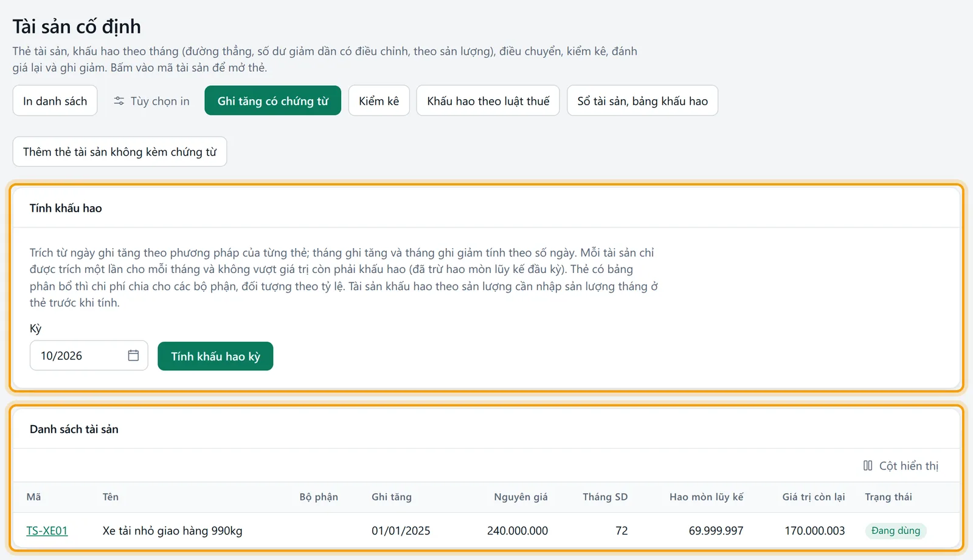
Task: Select Khấu hao theo luật thuế
Action: click(488, 101)
